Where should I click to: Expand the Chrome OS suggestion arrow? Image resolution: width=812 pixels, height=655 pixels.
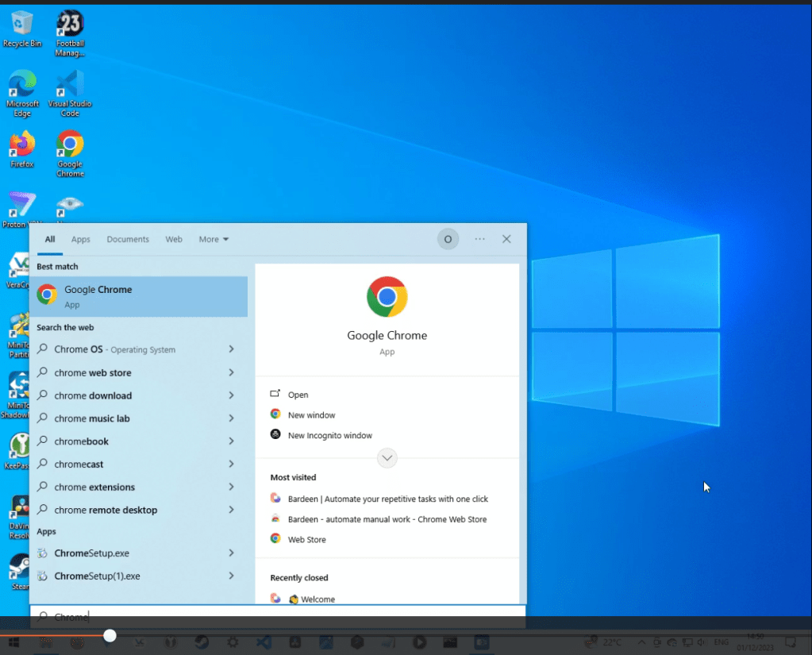pyautogui.click(x=231, y=349)
